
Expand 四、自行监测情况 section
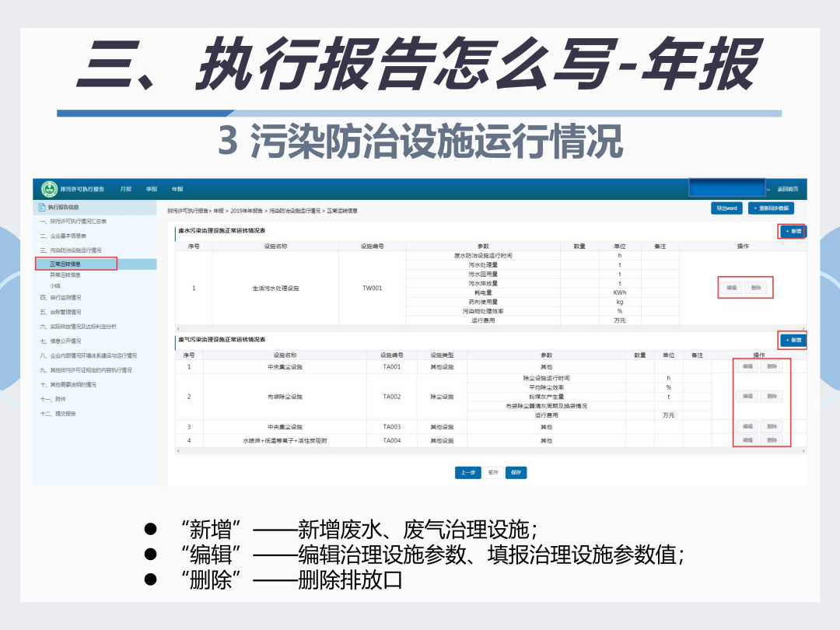[x=61, y=297]
